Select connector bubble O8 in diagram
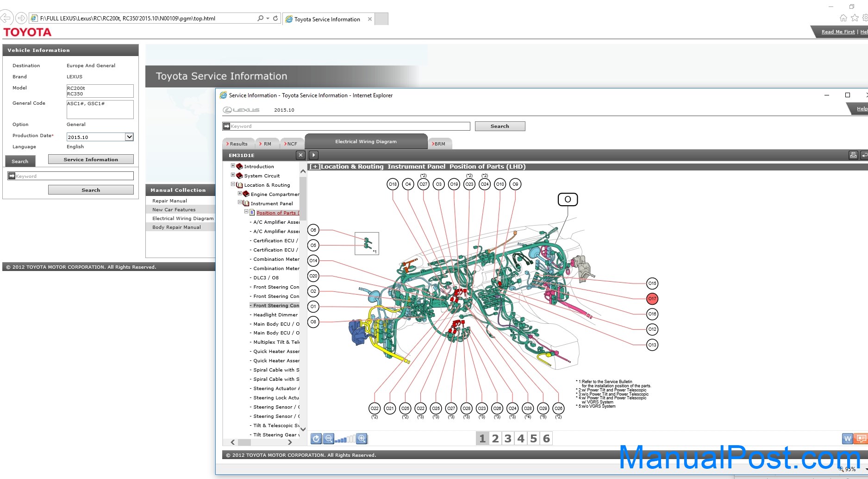 point(313,321)
